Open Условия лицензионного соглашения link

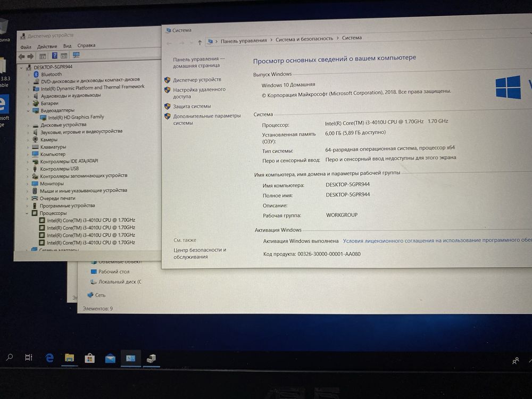[437, 240]
